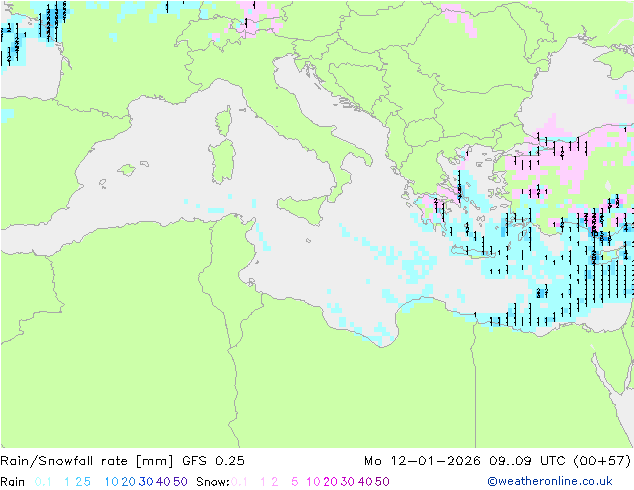Pick the Rain legend value 20
Image resolution: width=634 pixels, height=490 pixels.
point(129,482)
